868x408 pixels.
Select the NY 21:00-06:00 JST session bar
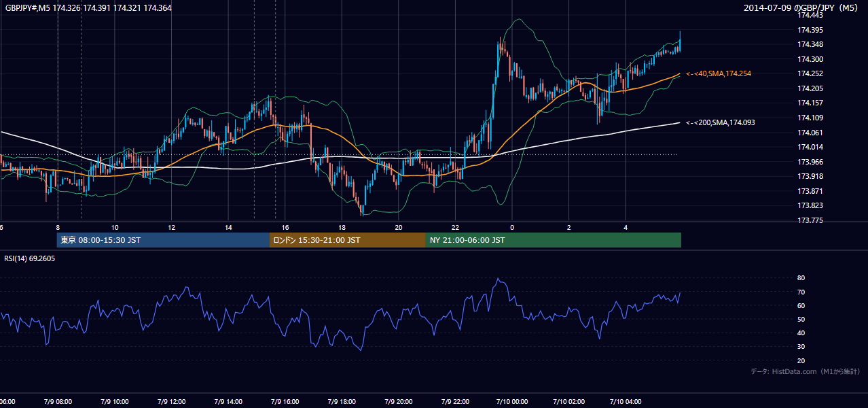[x=554, y=240]
